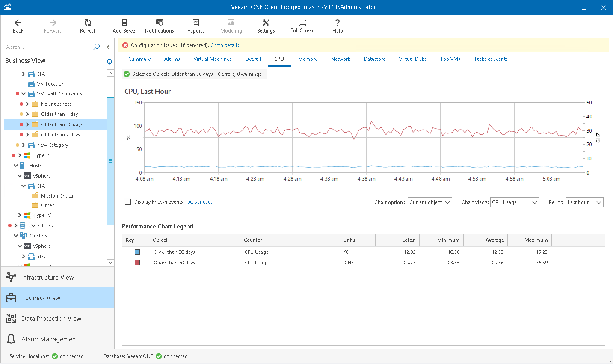Click Alarm Management bell icon
613x364 pixels.
pos(11,339)
